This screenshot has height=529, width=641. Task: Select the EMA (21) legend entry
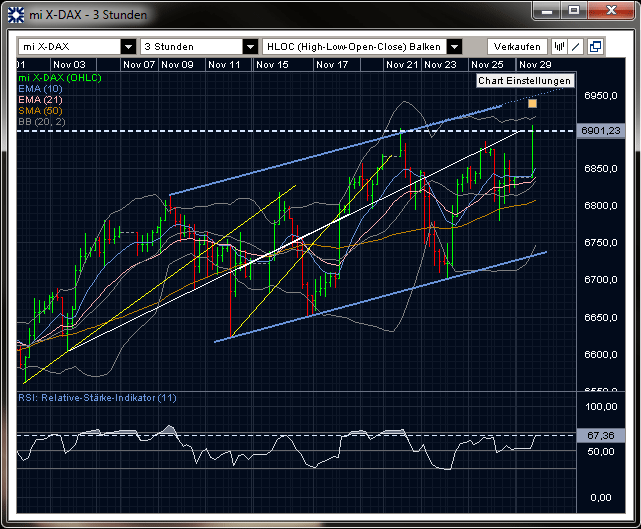click(40, 100)
